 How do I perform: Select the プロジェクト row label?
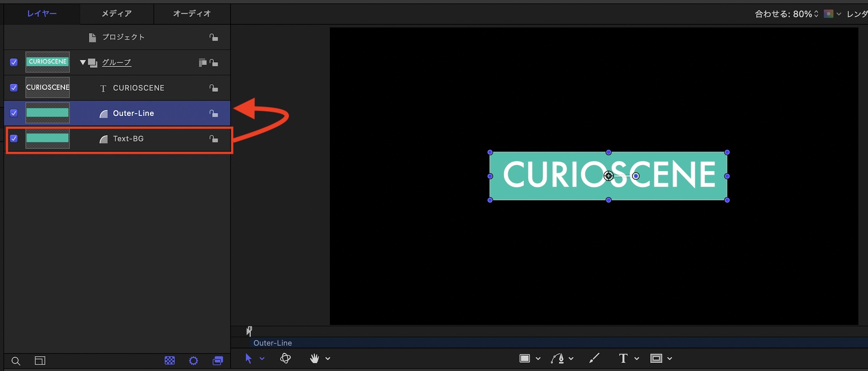point(123,37)
